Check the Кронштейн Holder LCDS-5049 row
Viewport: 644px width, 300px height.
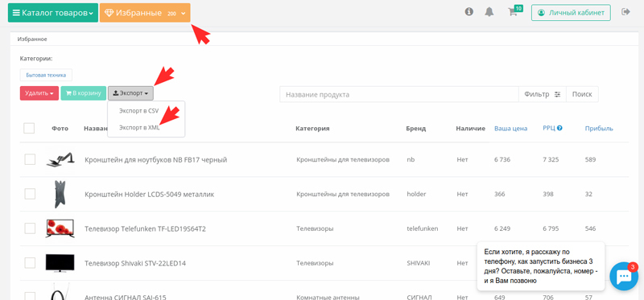30,194
